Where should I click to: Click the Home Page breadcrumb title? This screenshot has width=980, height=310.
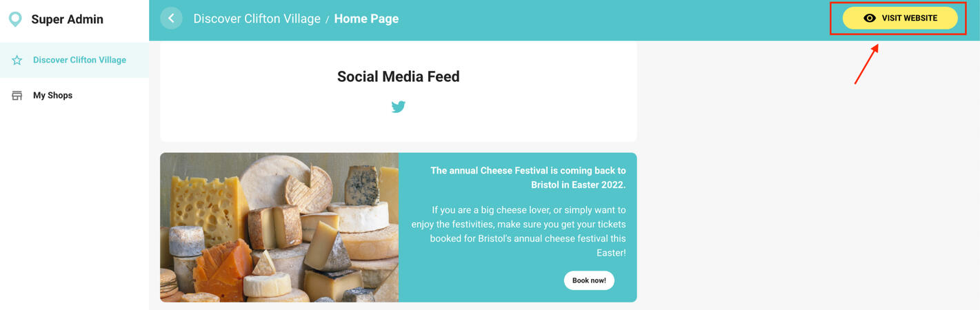(366, 19)
